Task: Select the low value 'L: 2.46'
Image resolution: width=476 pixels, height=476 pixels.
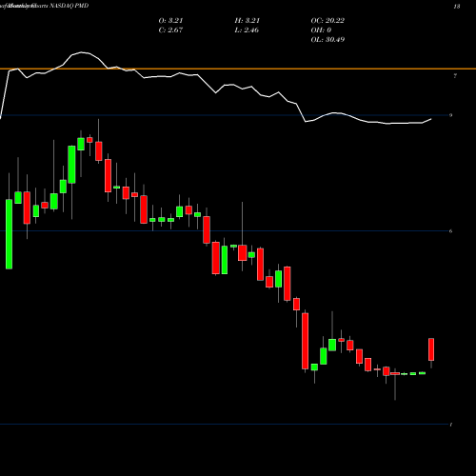Action: (247, 30)
